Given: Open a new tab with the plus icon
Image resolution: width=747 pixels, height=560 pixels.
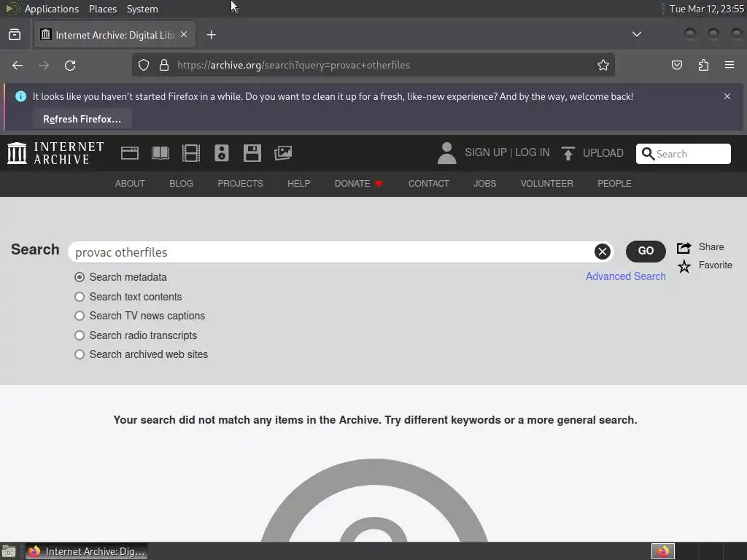Looking at the screenshot, I should tap(211, 35).
